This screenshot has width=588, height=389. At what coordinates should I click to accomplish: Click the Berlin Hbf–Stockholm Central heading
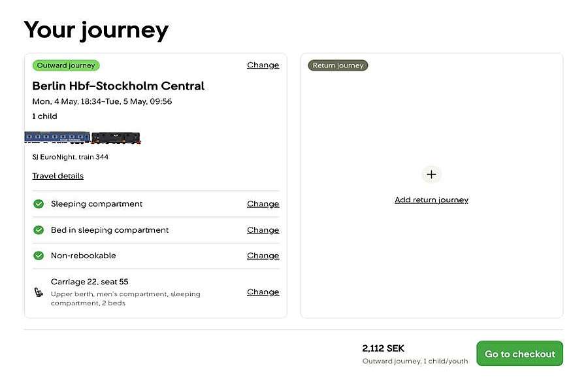click(118, 86)
